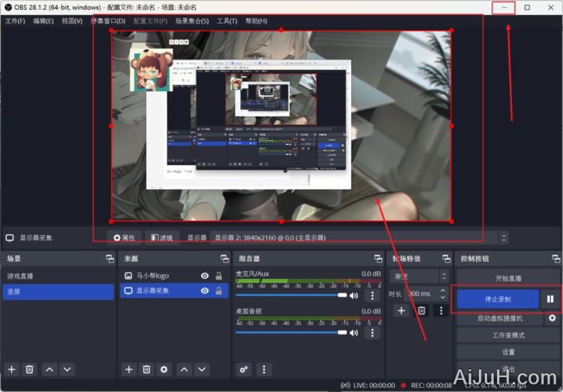Toggle visibility of 马小帮logo source

[204, 276]
